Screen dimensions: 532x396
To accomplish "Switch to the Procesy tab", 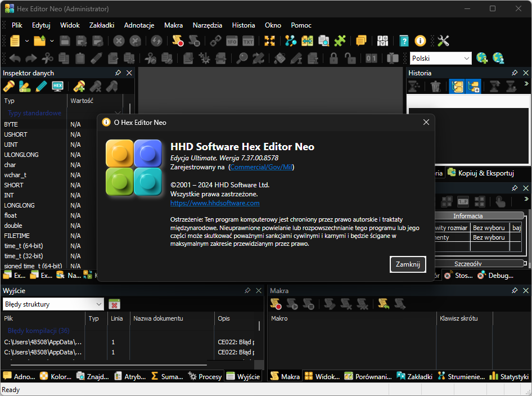I will [205, 376].
